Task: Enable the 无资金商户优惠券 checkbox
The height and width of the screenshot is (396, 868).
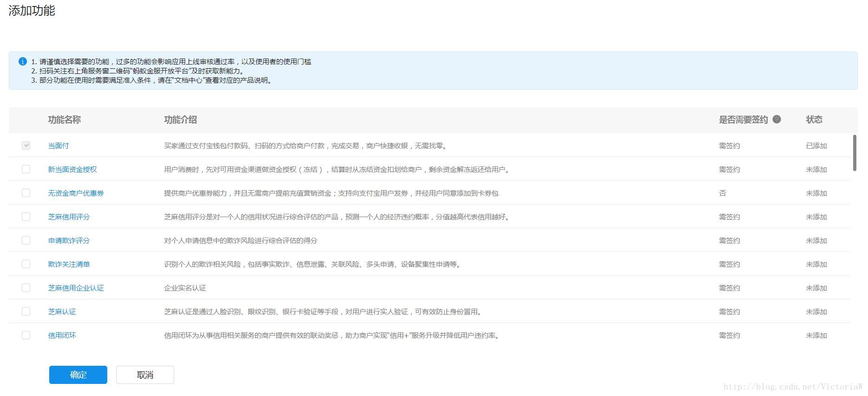Action: pyautogui.click(x=26, y=193)
